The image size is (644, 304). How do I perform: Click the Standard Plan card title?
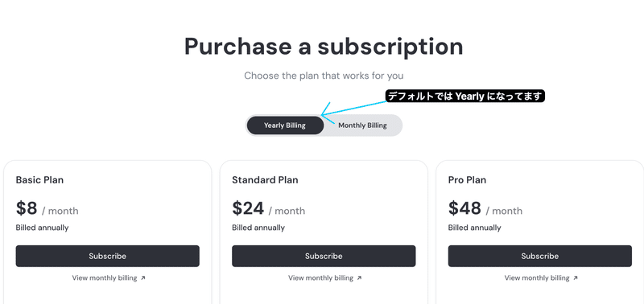click(x=265, y=179)
